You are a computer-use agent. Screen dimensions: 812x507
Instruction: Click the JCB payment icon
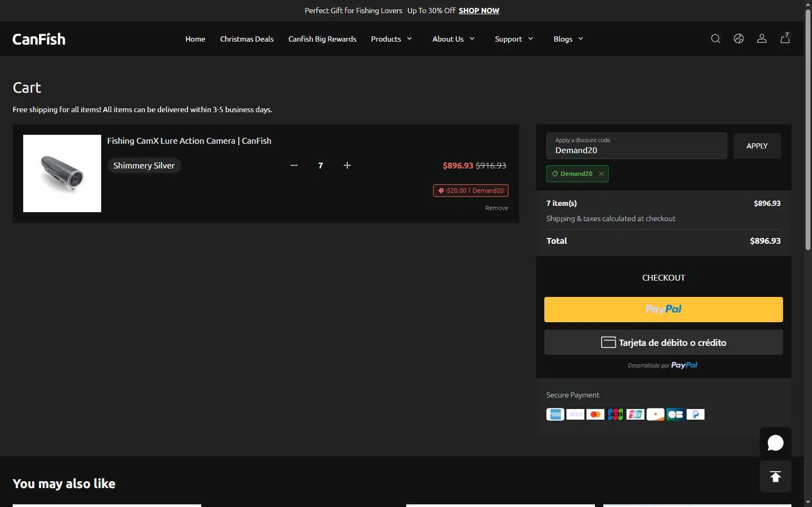615,414
